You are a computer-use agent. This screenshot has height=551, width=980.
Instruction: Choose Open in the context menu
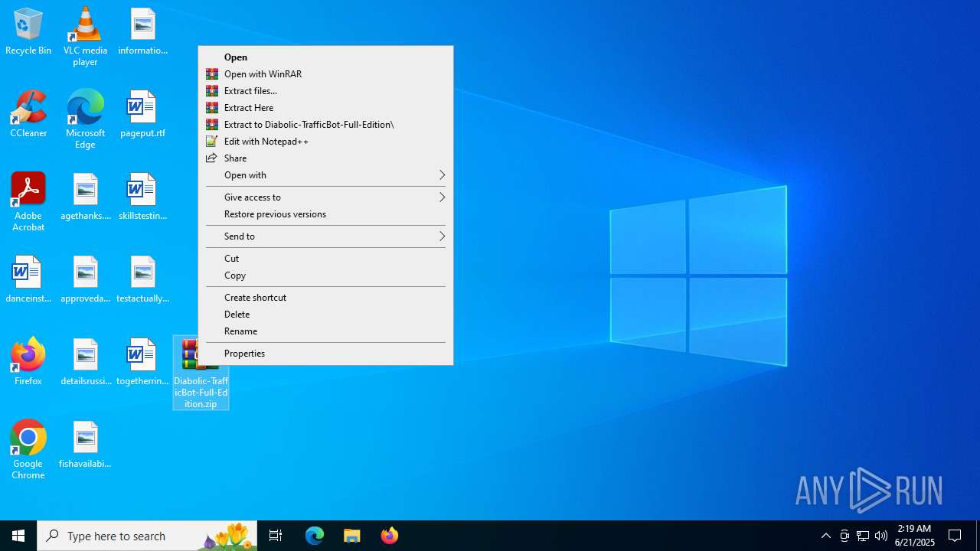[325, 57]
